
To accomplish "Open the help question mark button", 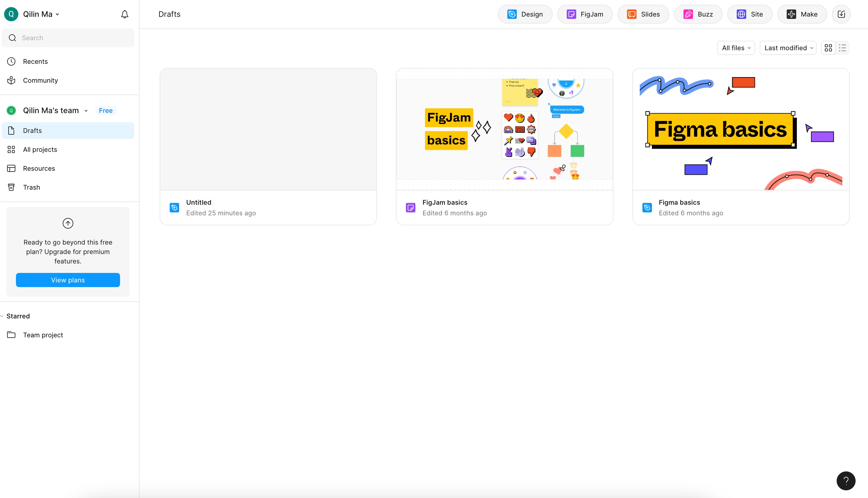I will click(x=846, y=481).
